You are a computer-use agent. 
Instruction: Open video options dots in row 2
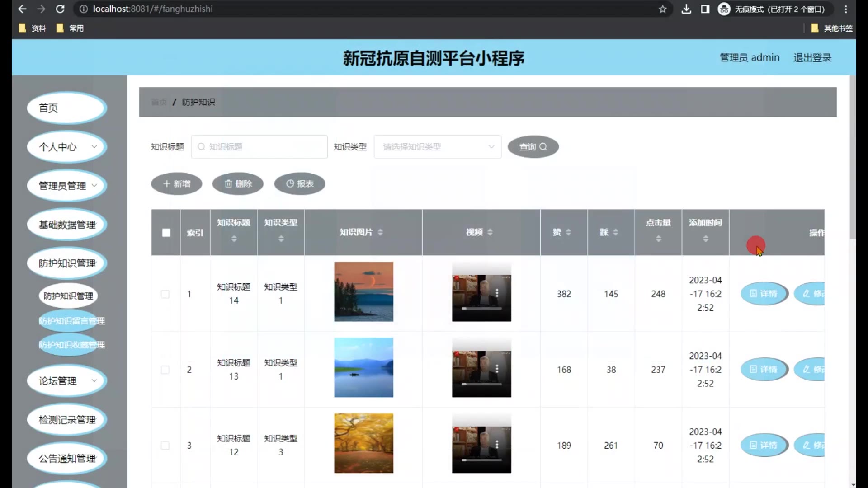pyautogui.click(x=497, y=369)
